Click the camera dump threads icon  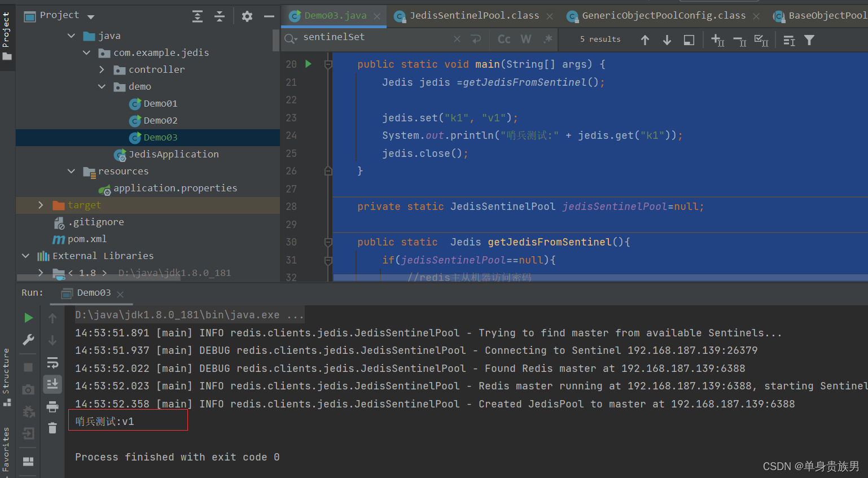pyautogui.click(x=28, y=389)
